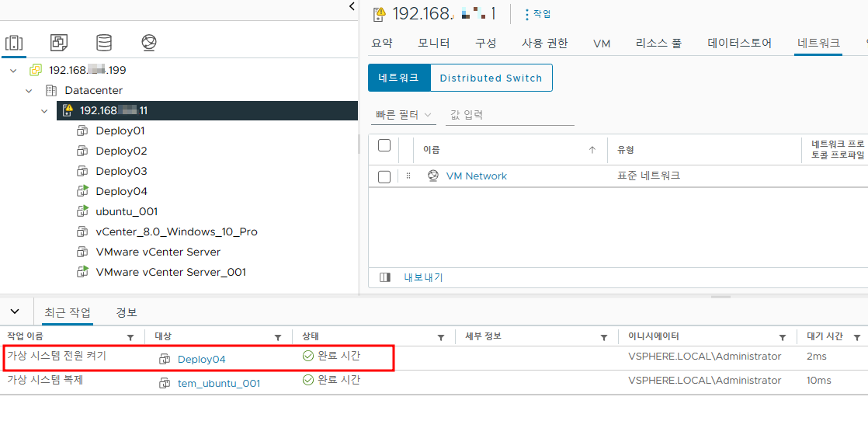
Task: Filter the 대기 시간 column
Action: point(857,337)
